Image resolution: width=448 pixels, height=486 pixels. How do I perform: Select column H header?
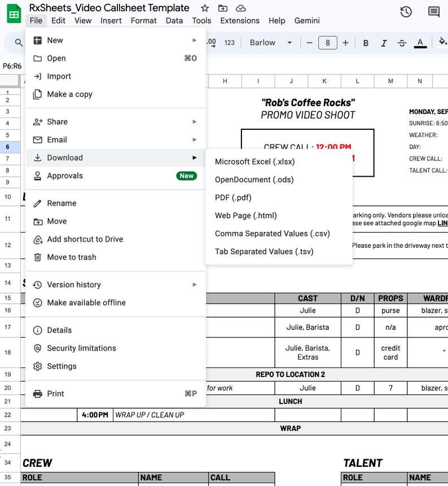pyautogui.click(x=225, y=81)
